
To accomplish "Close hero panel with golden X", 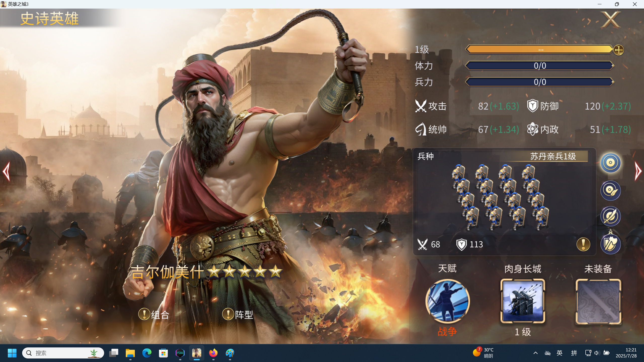I will click(611, 20).
